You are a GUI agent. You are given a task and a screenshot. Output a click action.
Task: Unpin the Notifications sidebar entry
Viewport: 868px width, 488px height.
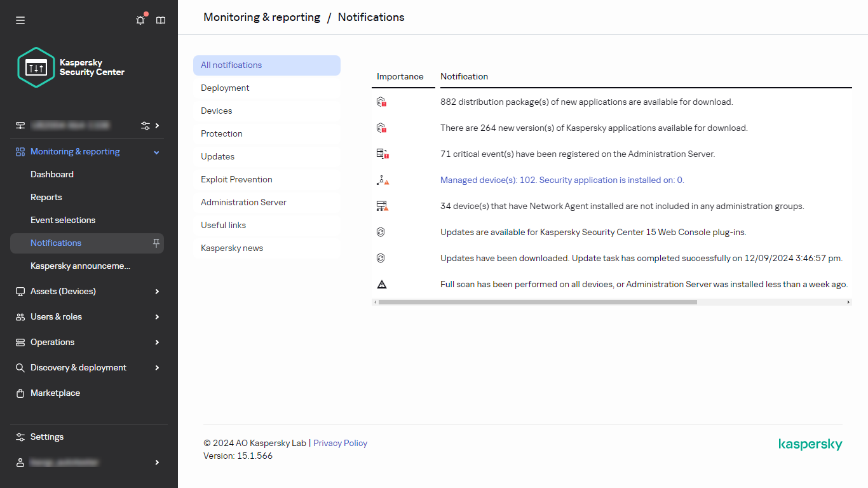click(156, 243)
